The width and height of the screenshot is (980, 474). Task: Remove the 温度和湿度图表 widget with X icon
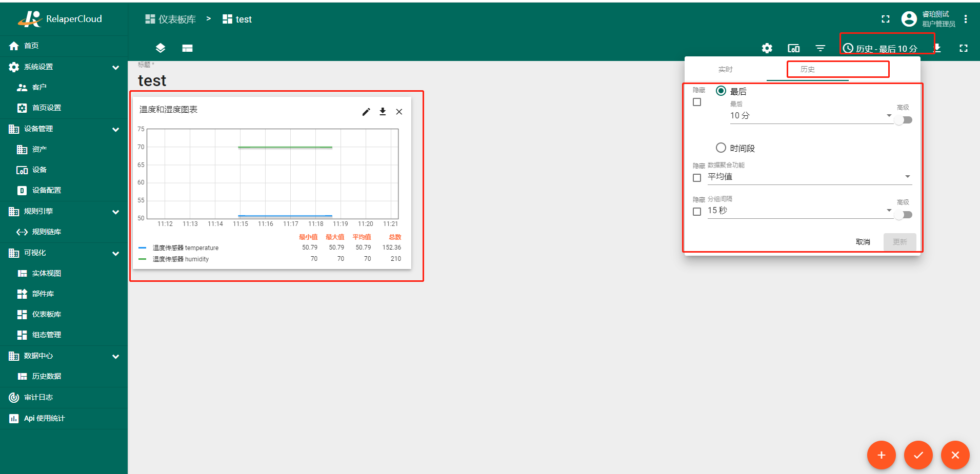click(399, 112)
